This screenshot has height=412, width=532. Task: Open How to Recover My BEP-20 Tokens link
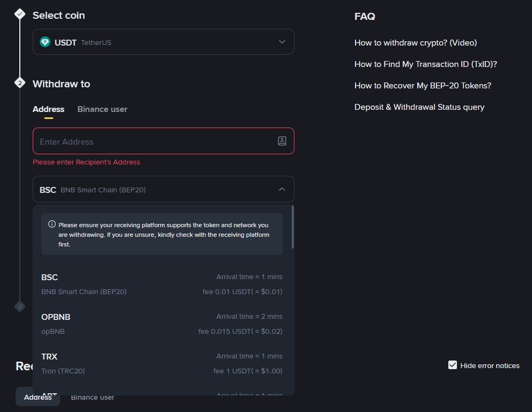(423, 86)
